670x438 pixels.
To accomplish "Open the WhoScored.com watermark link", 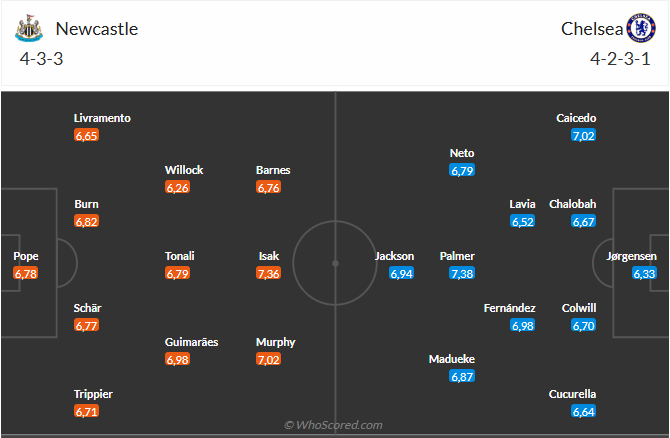I will click(333, 425).
